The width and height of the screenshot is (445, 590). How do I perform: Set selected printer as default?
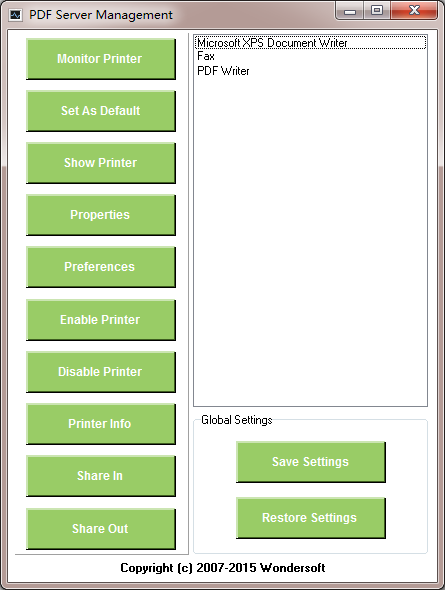click(101, 111)
